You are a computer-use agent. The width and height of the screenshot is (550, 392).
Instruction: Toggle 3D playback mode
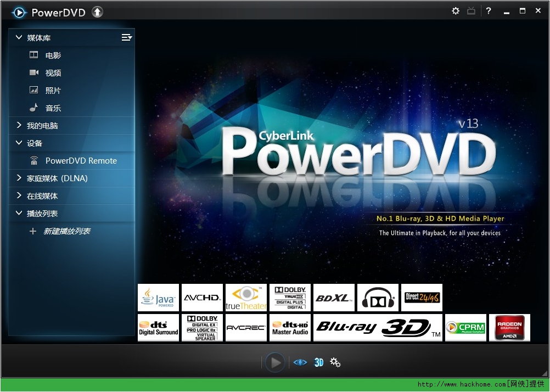(x=318, y=362)
